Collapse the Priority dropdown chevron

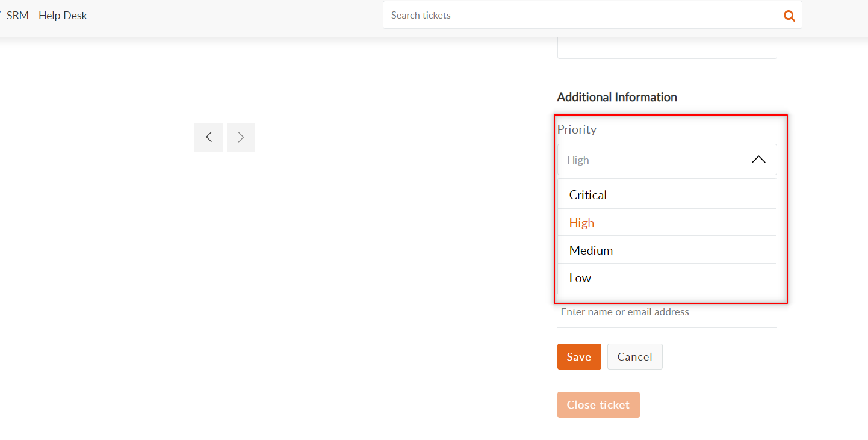click(758, 160)
